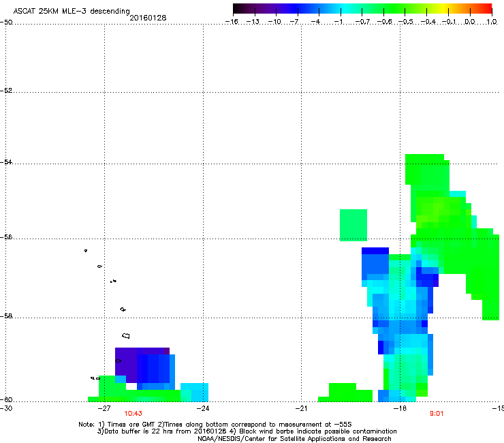
Task: Click the colorbar label -16
Action: point(232,22)
